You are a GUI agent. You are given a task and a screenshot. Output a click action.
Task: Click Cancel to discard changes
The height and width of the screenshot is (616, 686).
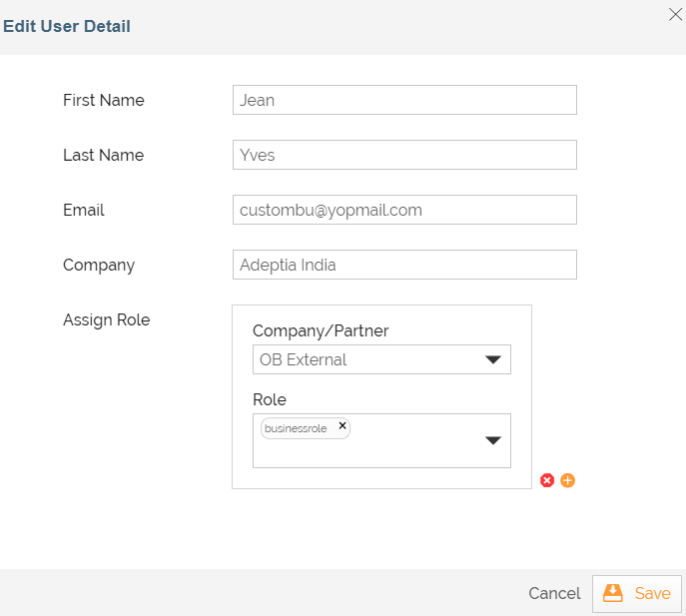coord(554,593)
